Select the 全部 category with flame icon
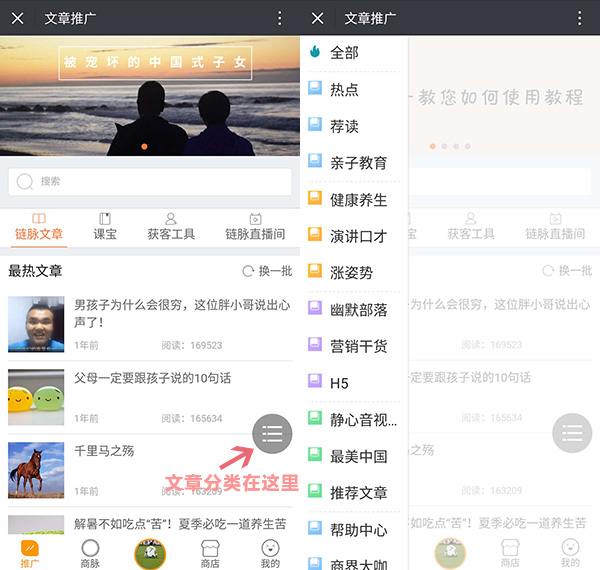 pos(344,52)
